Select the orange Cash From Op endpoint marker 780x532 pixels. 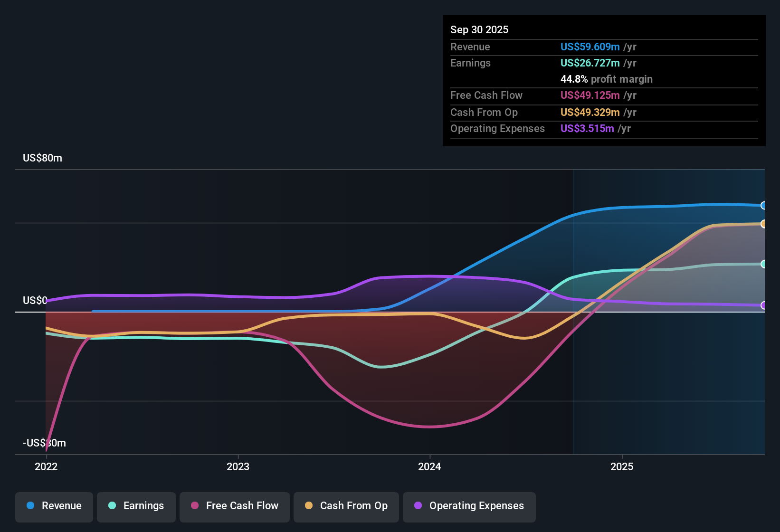763,224
